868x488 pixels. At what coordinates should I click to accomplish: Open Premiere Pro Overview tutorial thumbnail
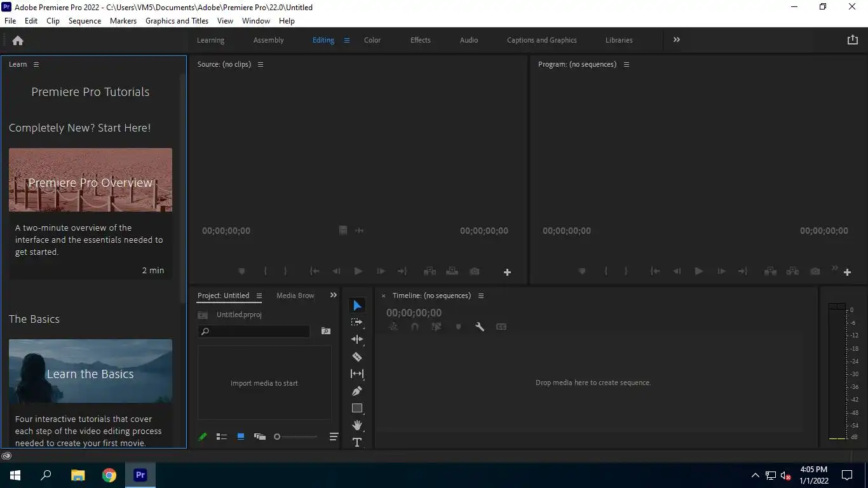pos(90,180)
